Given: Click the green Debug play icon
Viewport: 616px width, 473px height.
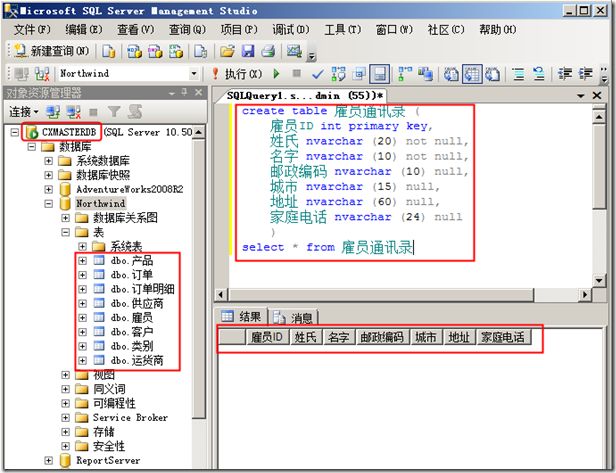Looking at the screenshot, I should coord(277,73).
